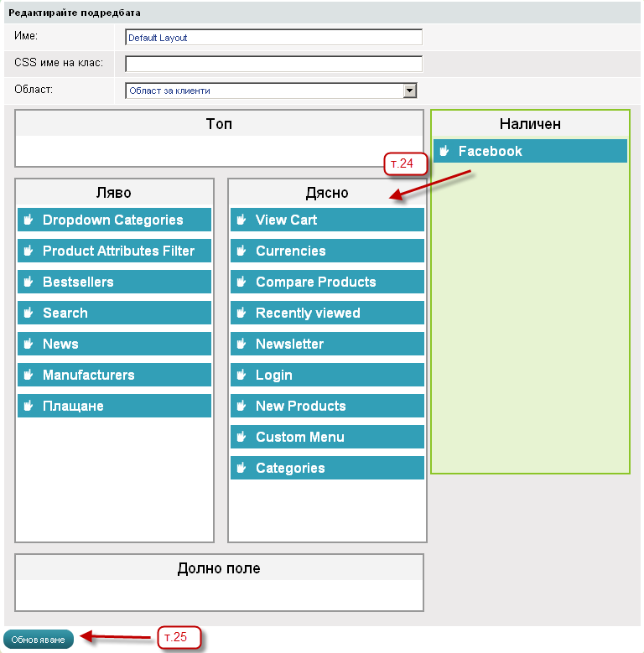Open the Област dropdown arrow

pyautogui.click(x=410, y=91)
